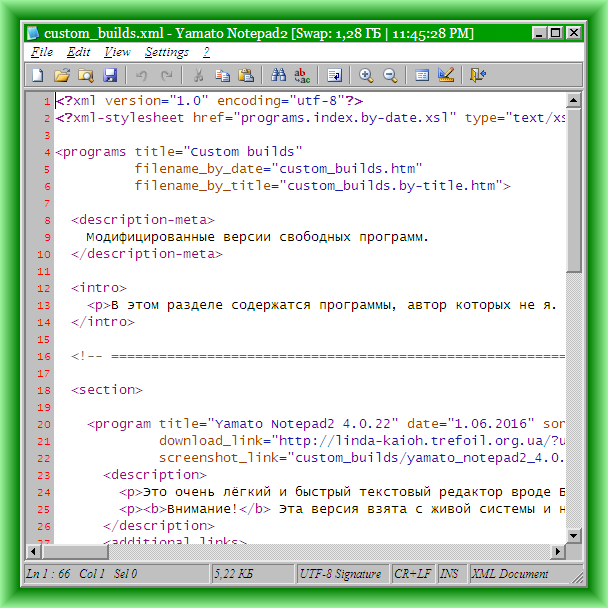Click '<program title="Yamato Notepad2 4.0.22"' text

coord(243,424)
